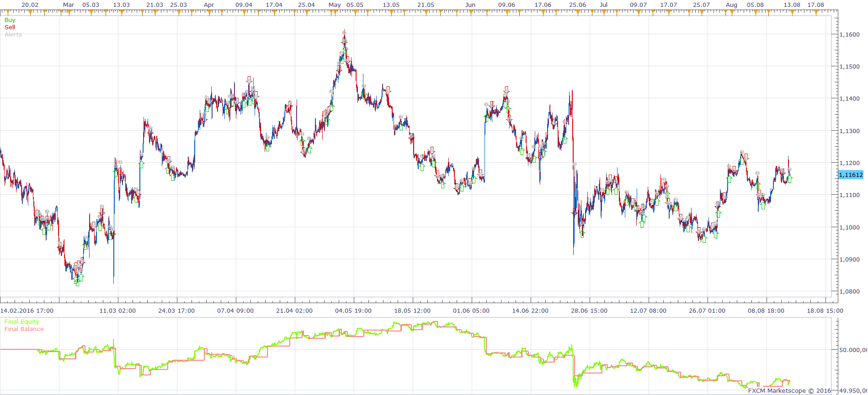The image size is (868, 395).
Task: Click the Aug month label on top axis
Action: pyautogui.click(x=731, y=5)
